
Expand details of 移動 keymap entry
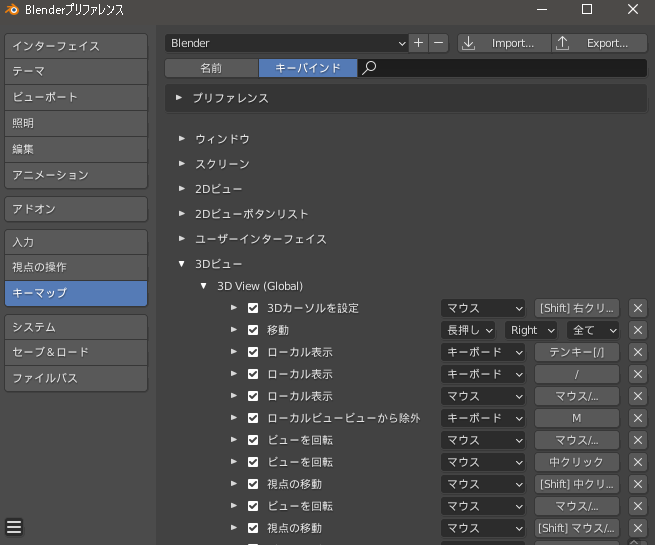(x=234, y=330)
